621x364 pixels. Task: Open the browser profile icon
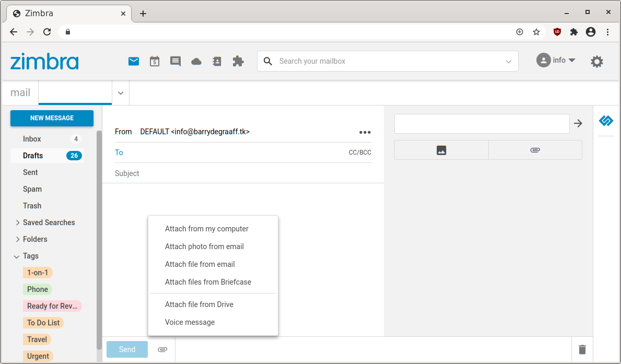591,32
